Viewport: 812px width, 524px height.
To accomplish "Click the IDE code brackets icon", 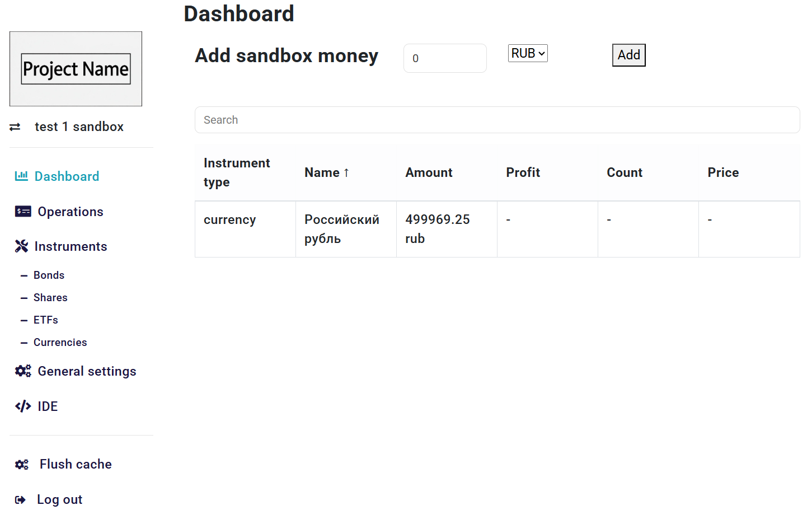I will point(23,406).
